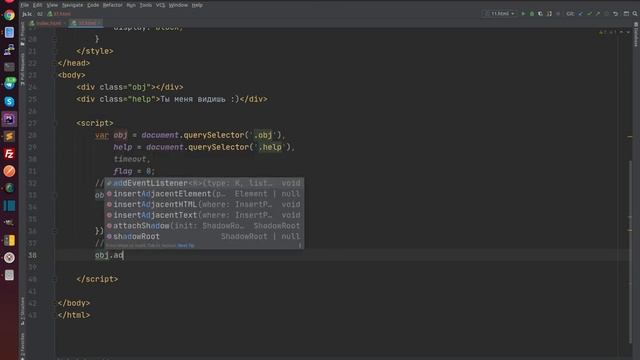Open Sublime Text from the dock

[9, 136]
